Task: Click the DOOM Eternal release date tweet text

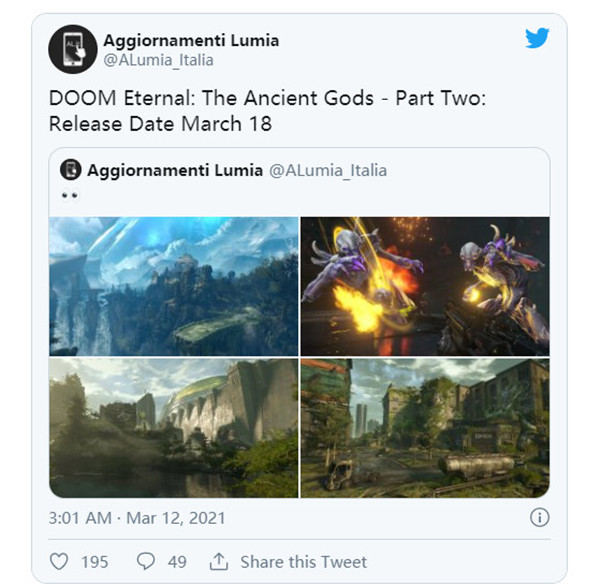Action: click(267, 111)
